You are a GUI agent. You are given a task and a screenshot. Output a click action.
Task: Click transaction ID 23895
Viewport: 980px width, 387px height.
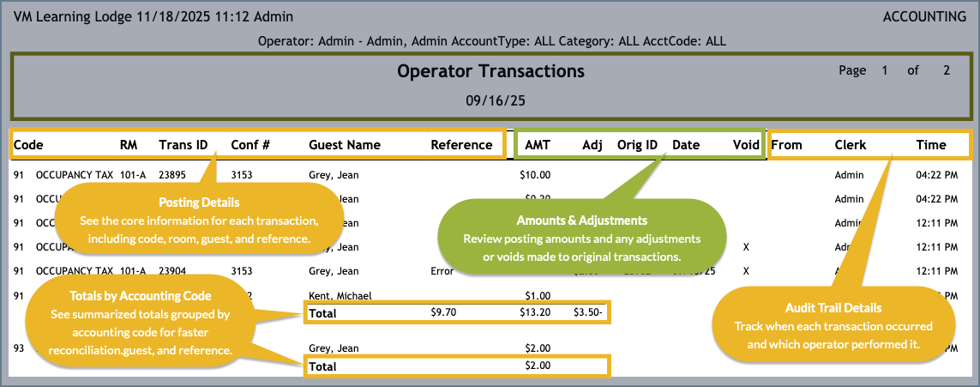(x=173, y=175)
